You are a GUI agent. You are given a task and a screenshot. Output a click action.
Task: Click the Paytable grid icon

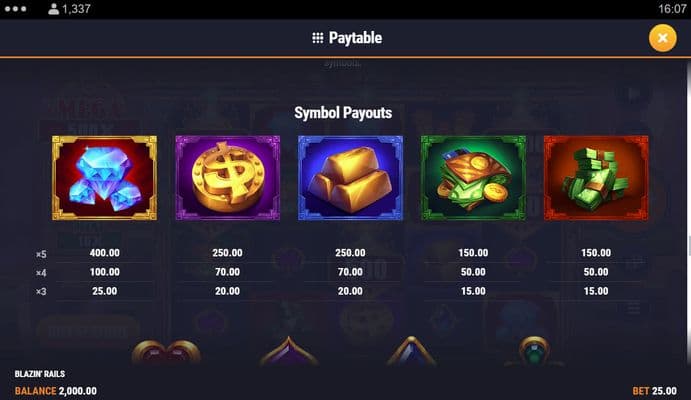pos(318,38)
